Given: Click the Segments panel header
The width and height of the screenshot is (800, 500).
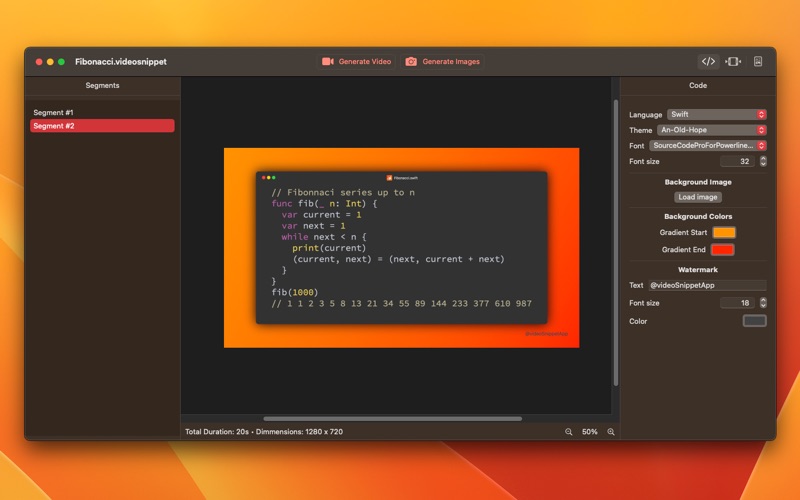Looking at the screenshot, I should 103,86.
